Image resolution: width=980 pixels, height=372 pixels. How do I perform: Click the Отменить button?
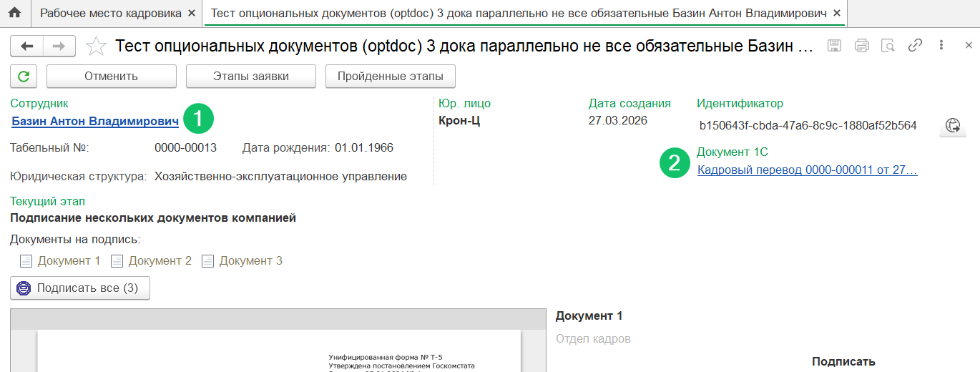pos(111,76)
